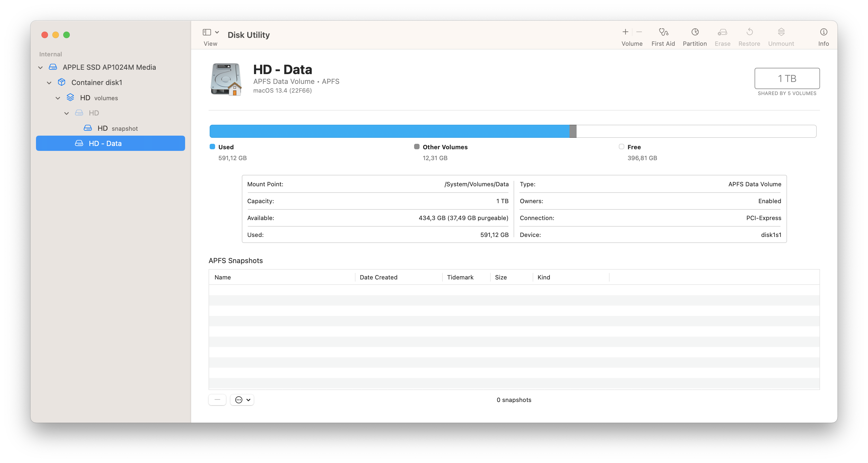Add a volume with plus icon
The width and height of the screenshot is (868, 463).
(625, 32)
